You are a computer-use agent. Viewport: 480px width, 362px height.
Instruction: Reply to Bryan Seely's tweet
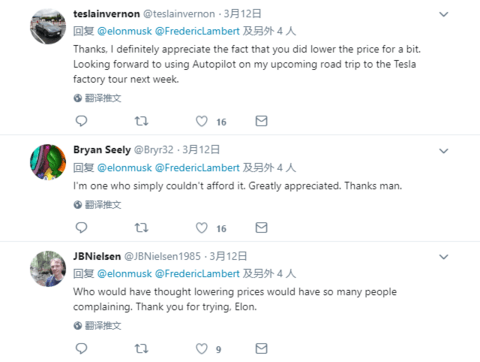pyautogui.click(x=81, y=227)
